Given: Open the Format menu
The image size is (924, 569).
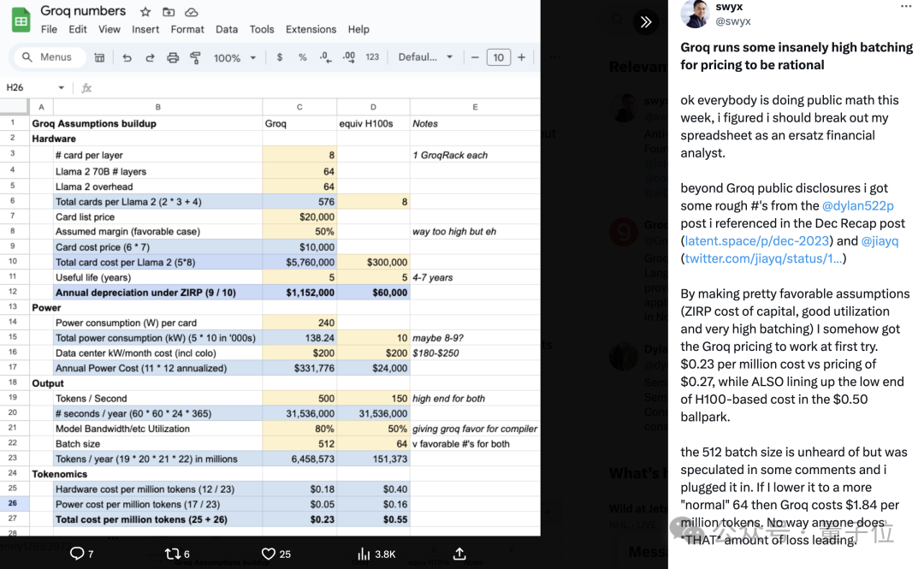Looking at the screenshot, I should (x=187, y=29).
